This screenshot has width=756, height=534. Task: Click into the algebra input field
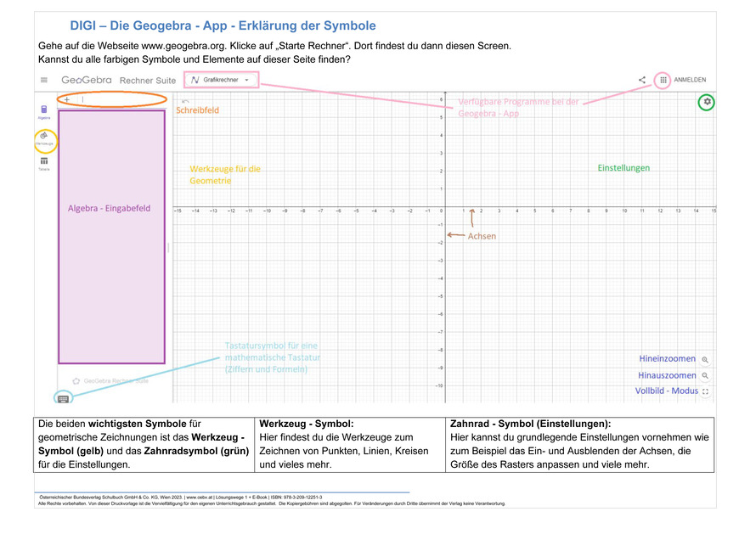119,99
